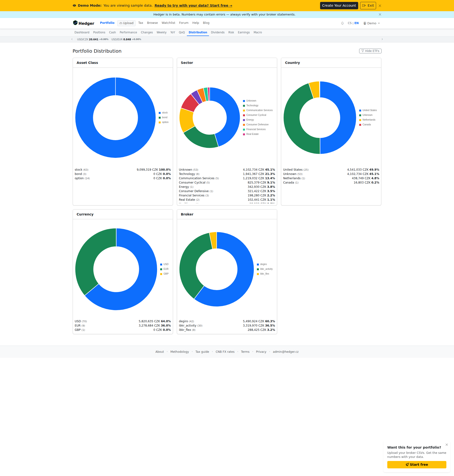The height and width of the screenshot is (476, 454).
Task: Open the Risk tab
Action: pyautogui.click(x=231, y=32)
